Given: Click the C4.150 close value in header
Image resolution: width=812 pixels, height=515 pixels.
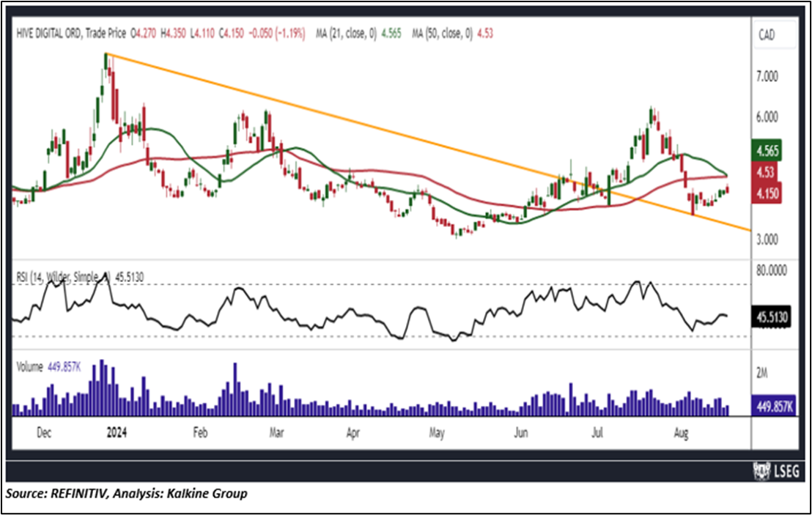Looking at the screenshot, I should (231, 34).
